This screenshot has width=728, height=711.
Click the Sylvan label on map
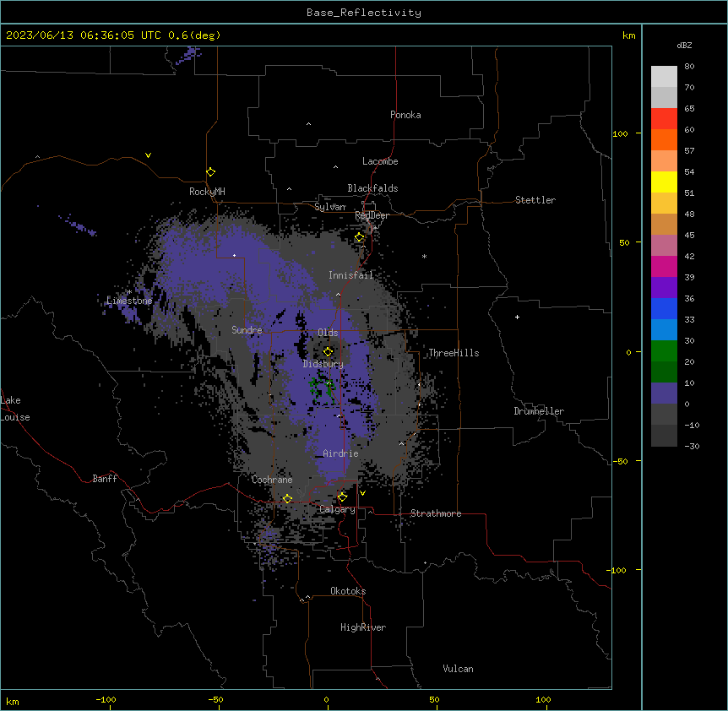click(330, 207)
